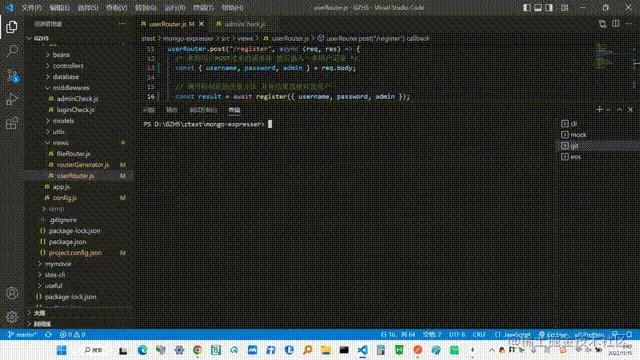Viewport: 640px width, 360px height.
Task: Open the Search view in activity bar
Action: pos(12,51)
